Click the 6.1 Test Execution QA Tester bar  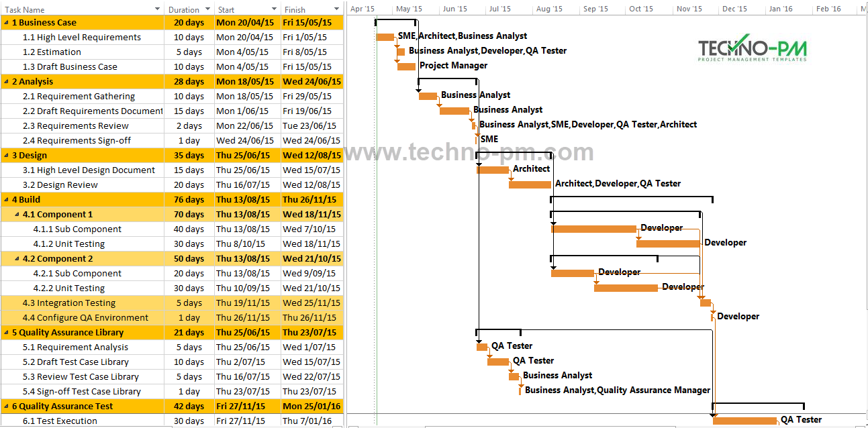tap(745, 421)
